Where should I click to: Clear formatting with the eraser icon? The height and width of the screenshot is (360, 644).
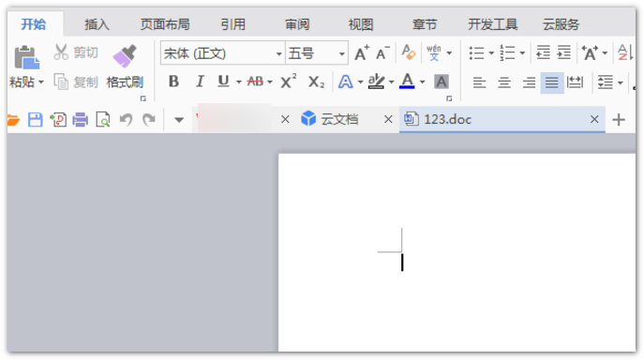[409, 52]
